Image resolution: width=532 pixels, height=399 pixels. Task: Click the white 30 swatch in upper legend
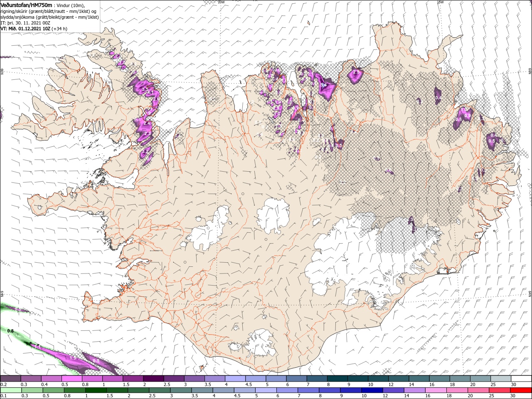point(522,379)
